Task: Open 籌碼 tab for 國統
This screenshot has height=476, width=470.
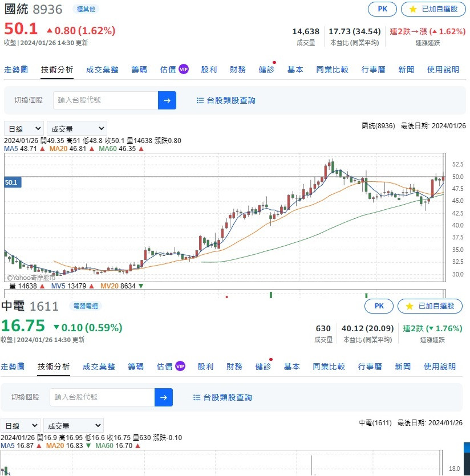Action: pyautogui.click(x=139, y=70)
